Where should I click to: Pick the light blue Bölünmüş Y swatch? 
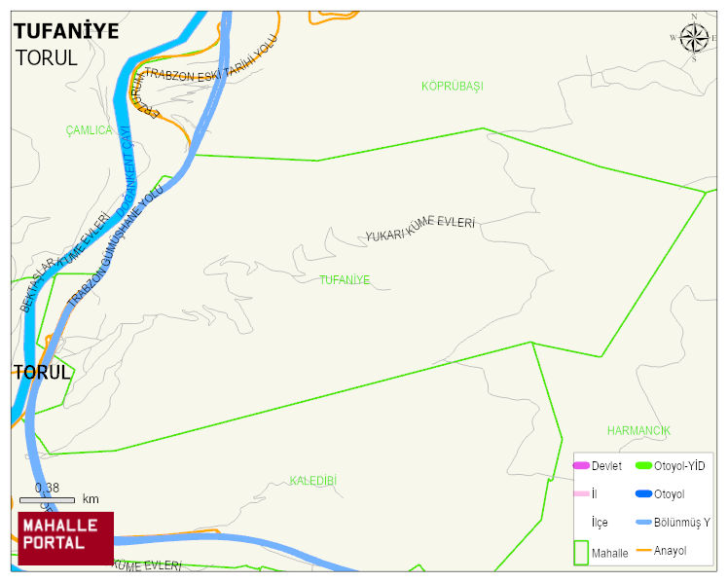click(643, 523)
